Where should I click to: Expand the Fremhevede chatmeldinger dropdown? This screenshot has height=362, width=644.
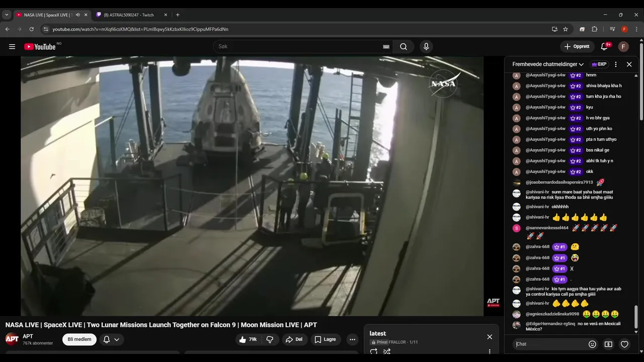548,64
